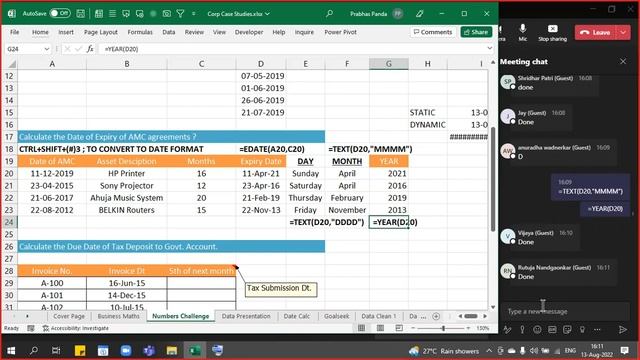This screenshot has height=360, width=640.
Task: Click the cell containing HP Printer
Action: pos(127,173)
